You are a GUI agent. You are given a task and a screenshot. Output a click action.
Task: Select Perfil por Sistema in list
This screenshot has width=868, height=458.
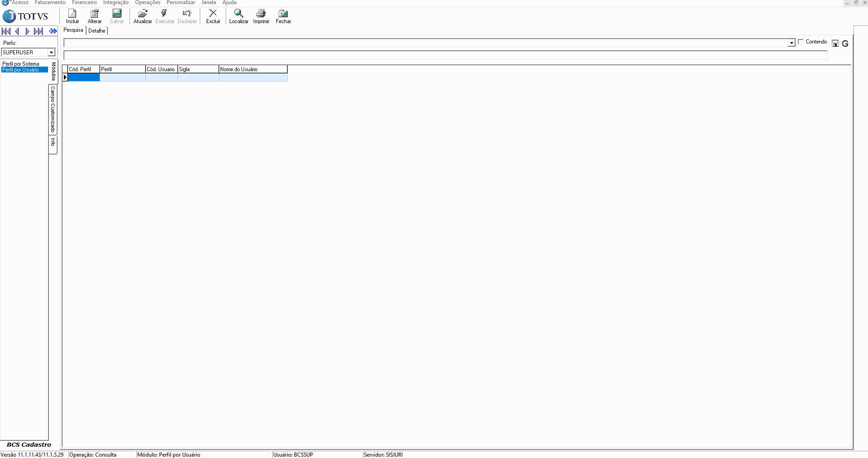(x=21, y=64)
